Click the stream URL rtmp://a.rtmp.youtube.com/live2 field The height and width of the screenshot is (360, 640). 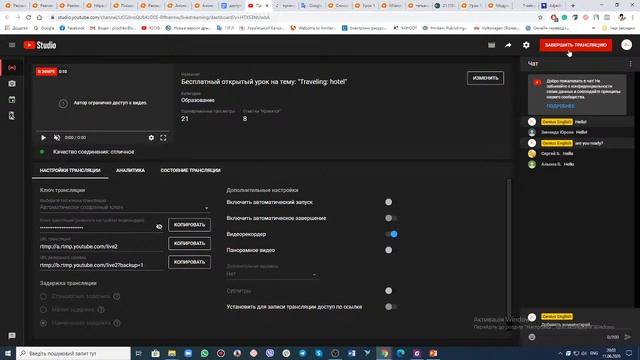coord(101,247)
